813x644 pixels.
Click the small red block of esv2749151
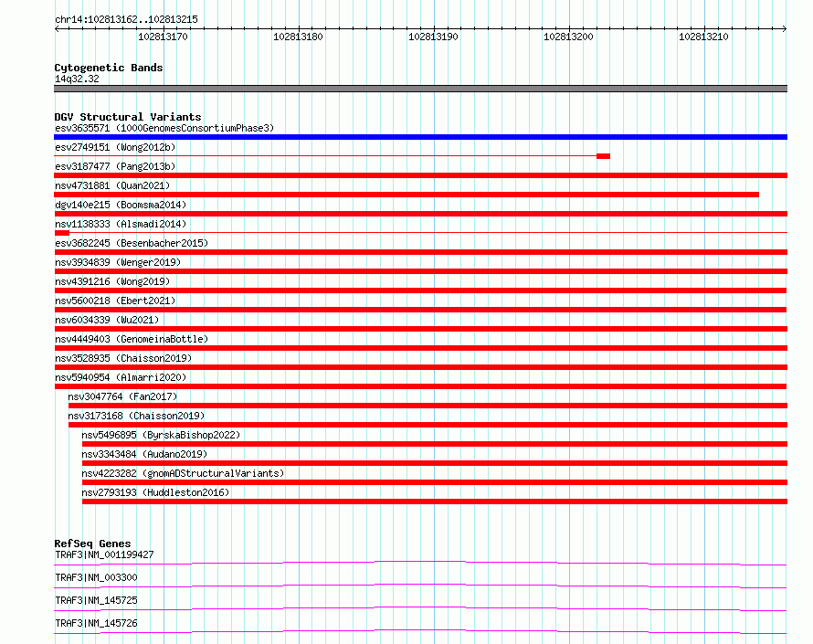(603, 156)
